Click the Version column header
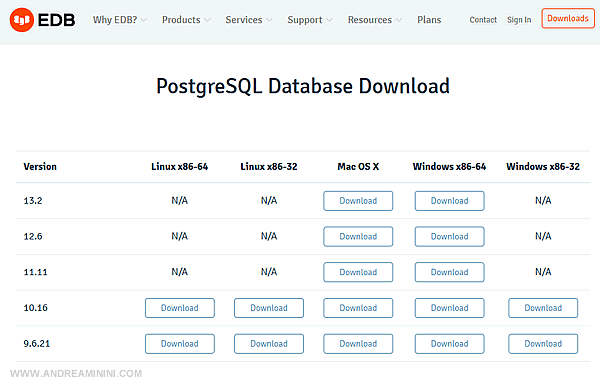 pos(40,166)
